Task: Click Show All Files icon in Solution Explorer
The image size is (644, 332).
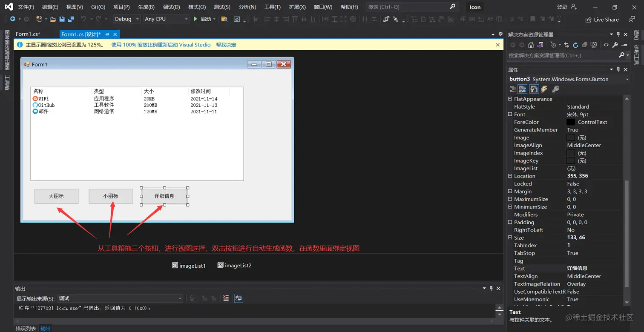Action: [594, 45]
